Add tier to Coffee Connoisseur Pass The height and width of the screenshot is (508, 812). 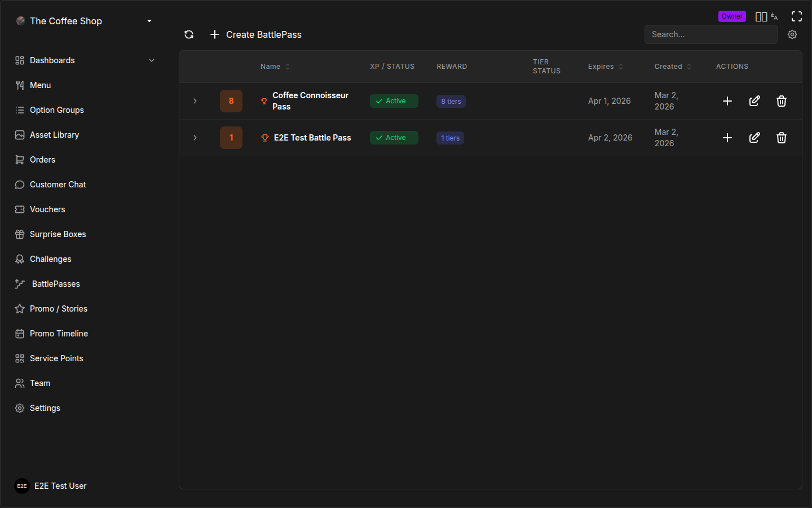pyautogui.click(x=727, y=101)
